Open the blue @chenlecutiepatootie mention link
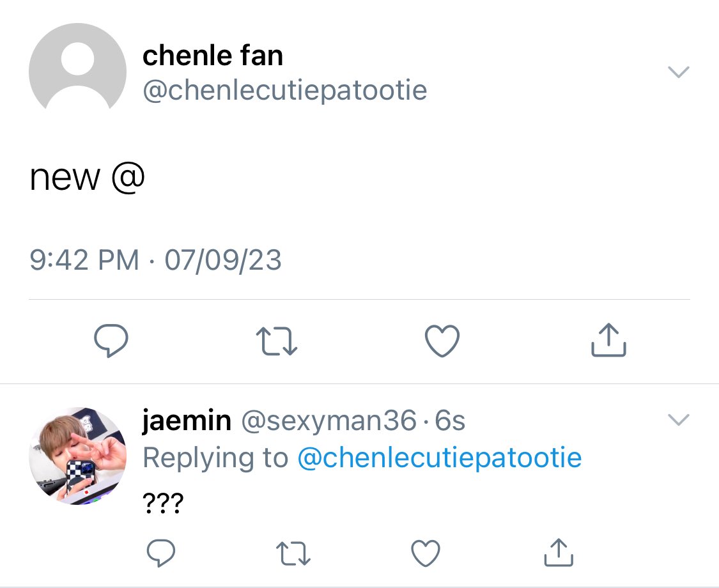 point(440,458)
